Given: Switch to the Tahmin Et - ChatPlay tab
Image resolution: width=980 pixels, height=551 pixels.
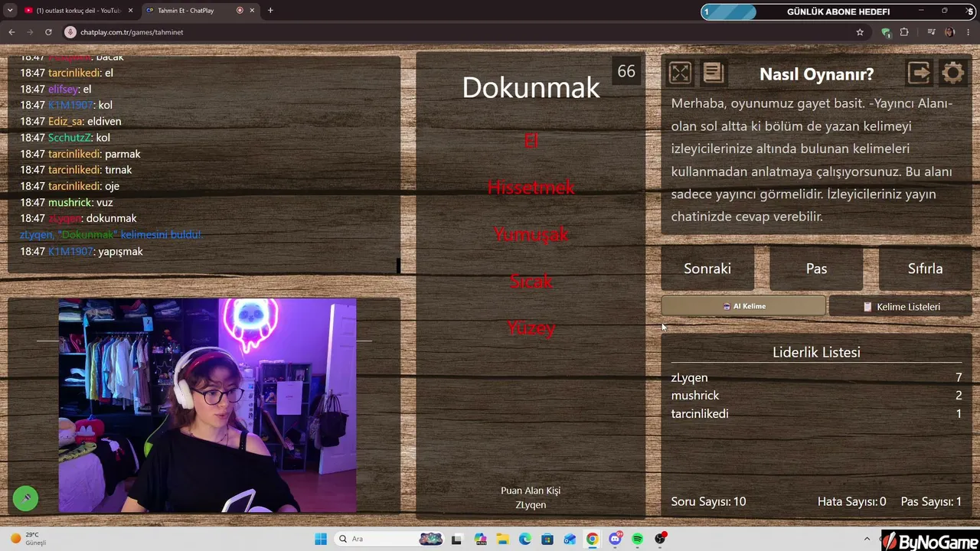Looking at the screenshot, I should [199, 11].
